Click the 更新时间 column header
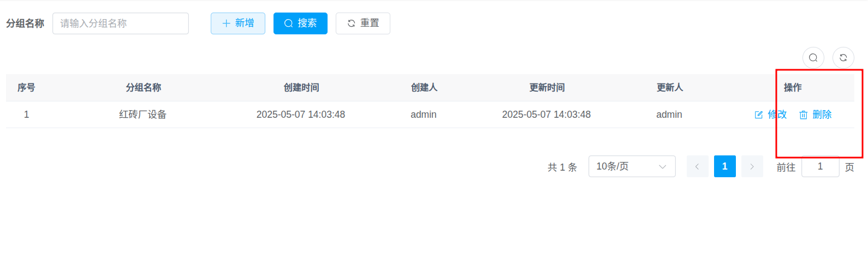The width and height of the screenshot is (868, 259). click(547, 88)
